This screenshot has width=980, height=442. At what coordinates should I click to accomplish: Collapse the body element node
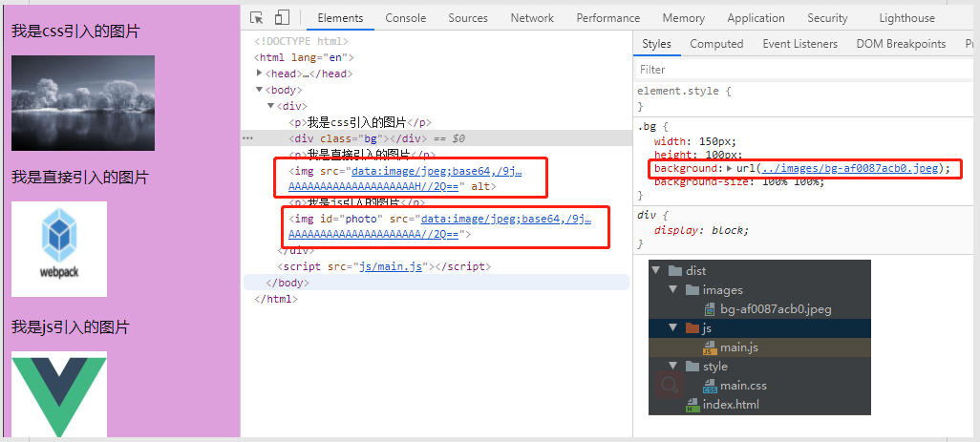(x=260, y=90)
